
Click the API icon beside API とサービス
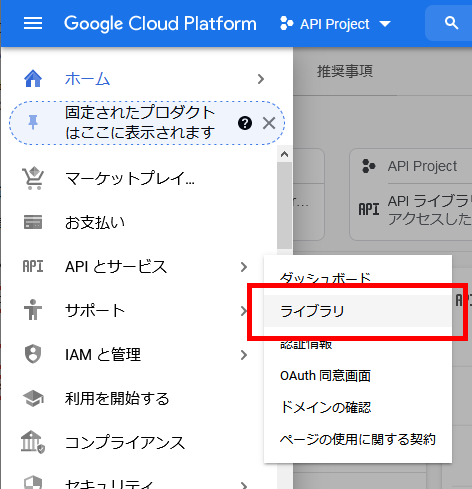click(x=33, y=266)
